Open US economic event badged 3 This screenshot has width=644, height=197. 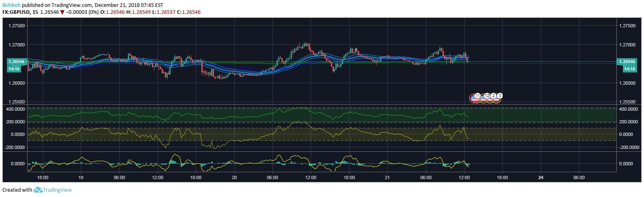click(497, 98)
